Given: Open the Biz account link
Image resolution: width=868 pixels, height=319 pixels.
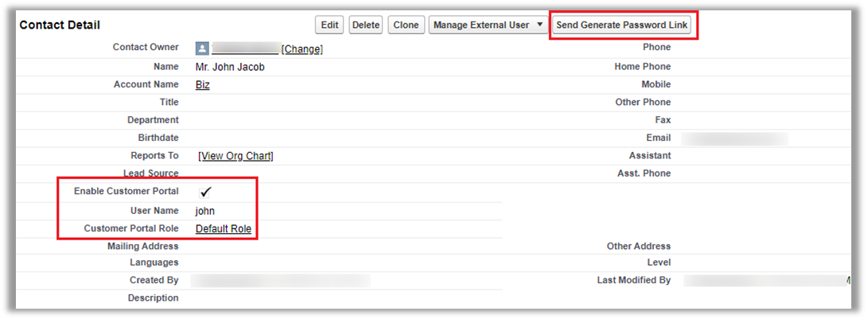Looking at the screenshot, I should tap(203, 85).
